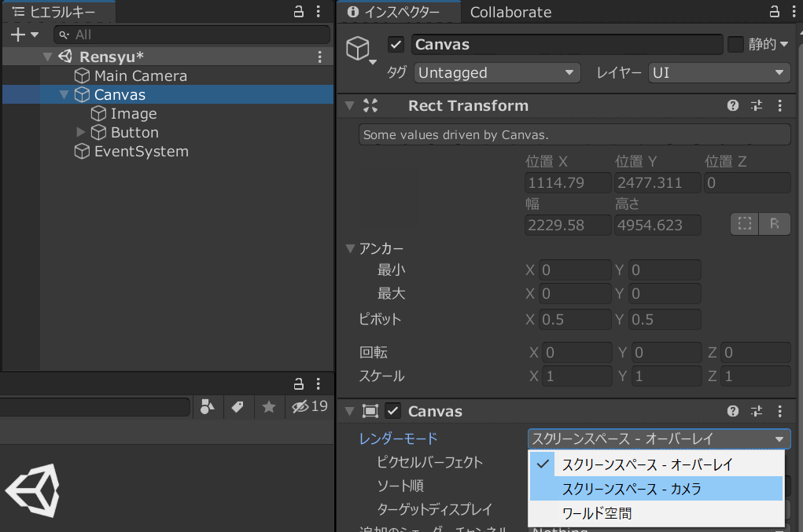Enable the static (静的) checkbox
The height and width of the screenshot is (532, 803).
tap(735, 45)
